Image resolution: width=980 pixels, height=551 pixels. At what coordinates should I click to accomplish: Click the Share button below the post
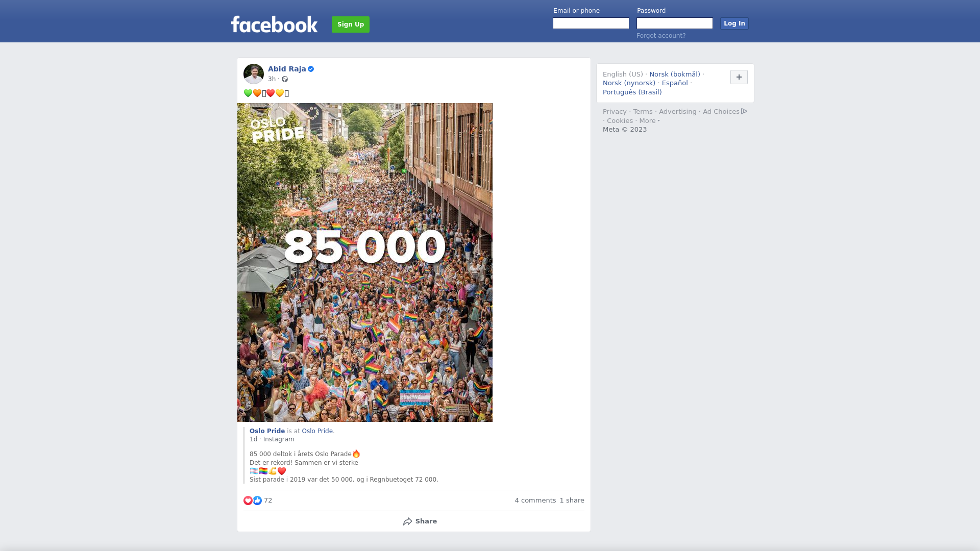coord(420,521)
